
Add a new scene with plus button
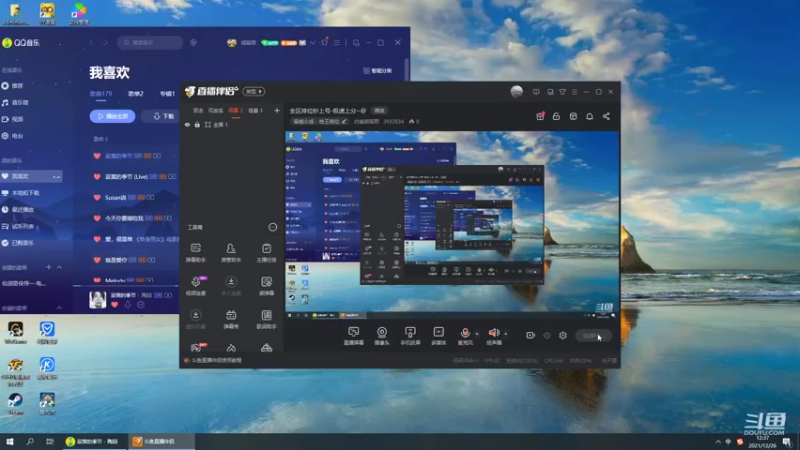tap(277, 110)
